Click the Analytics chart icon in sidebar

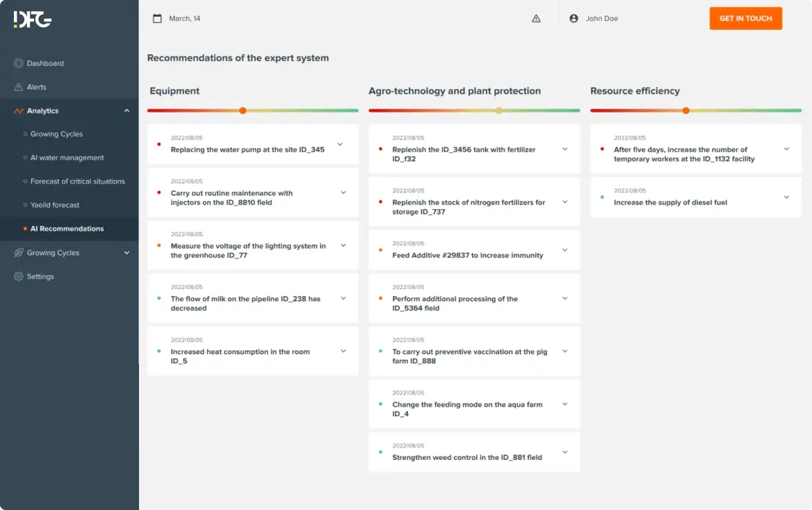coord(18,111)
